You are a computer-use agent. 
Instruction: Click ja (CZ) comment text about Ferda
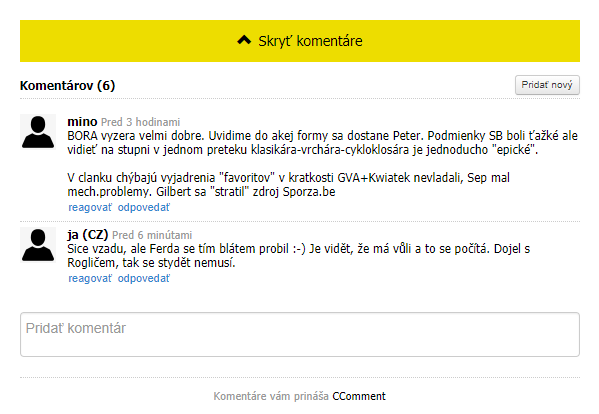(299, 256)
